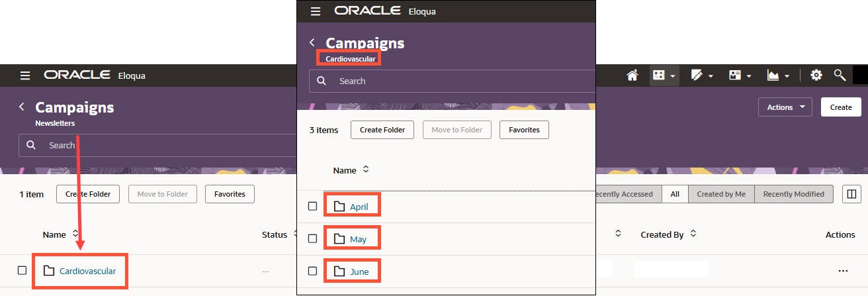Open the Assets pencil menu icon
This screenshot has width=868, height=296.
[x=701, y=75]
